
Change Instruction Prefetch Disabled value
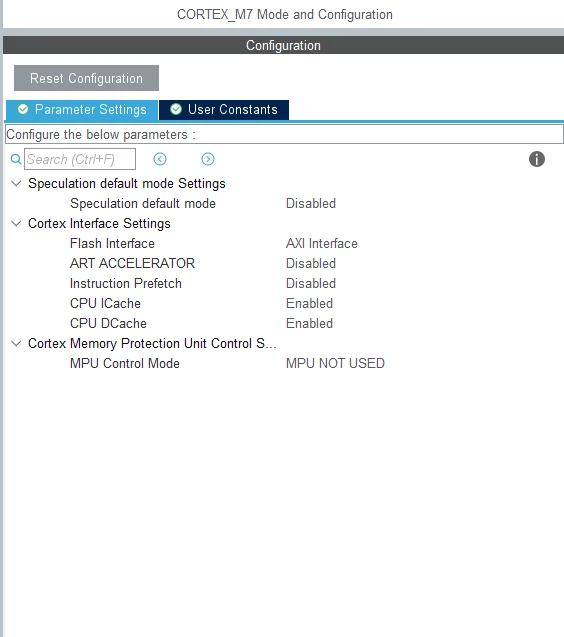(311, 283)
